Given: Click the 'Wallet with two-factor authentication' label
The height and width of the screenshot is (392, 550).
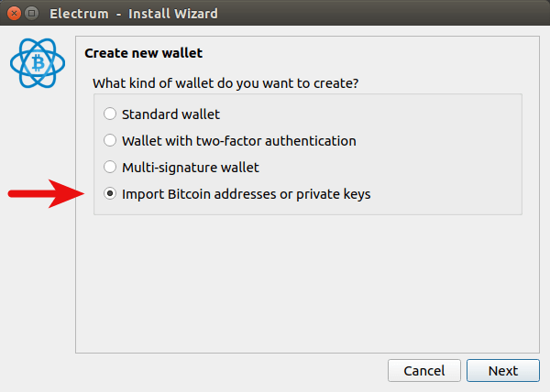Looking at the screenshot, I should pyautogui.click(x=238, y=141).
